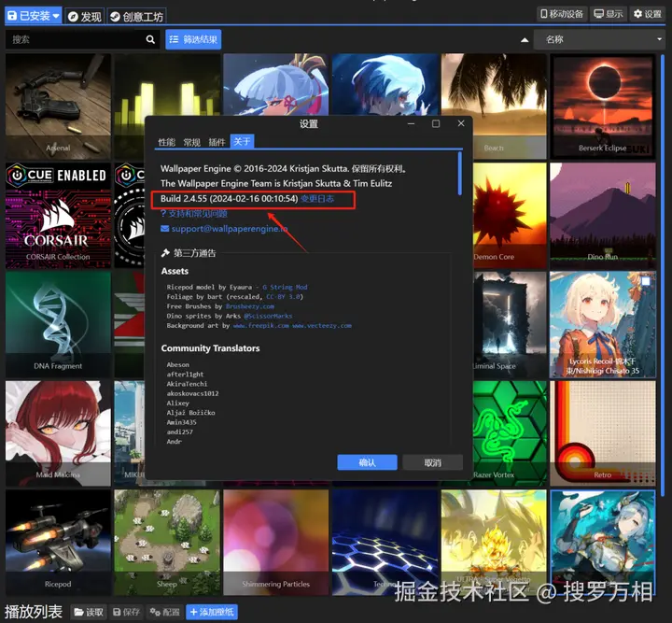Click the 移动设备 mobile device button
672x623 pixels.
click(x=562, y=14)
